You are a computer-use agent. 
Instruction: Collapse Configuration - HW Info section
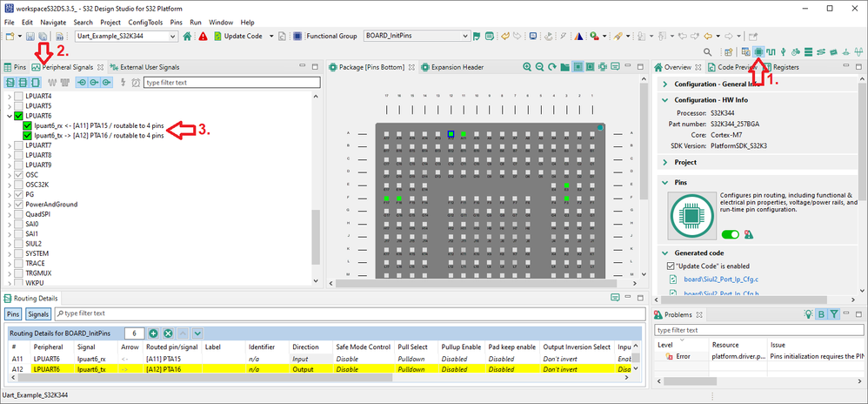click(x=664, y=100)
